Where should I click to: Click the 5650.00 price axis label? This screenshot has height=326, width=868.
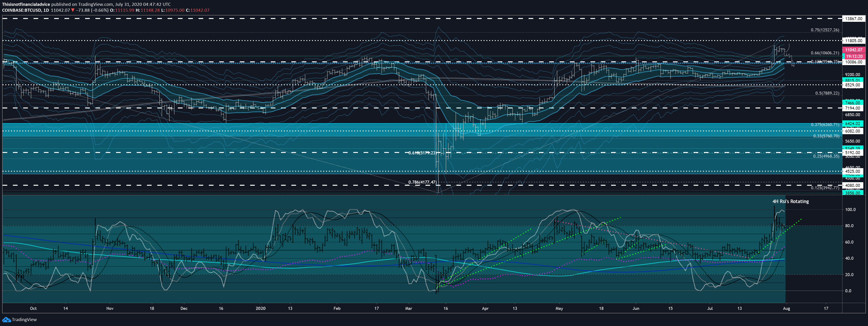pos(853,141)
